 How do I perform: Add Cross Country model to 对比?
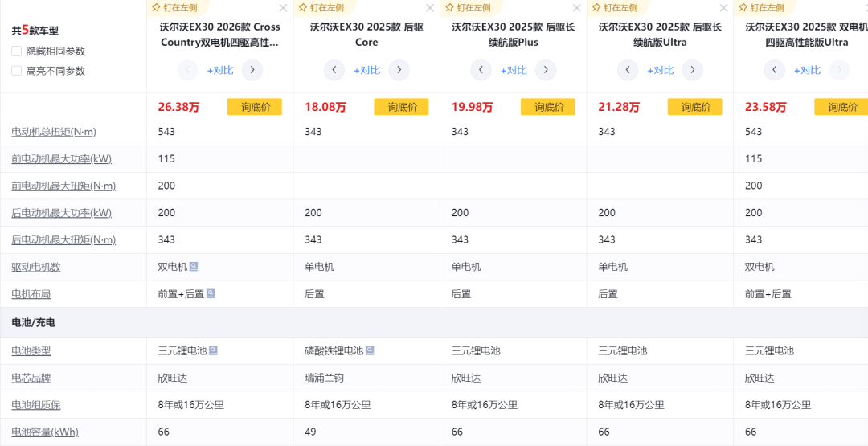(x=220, y=70)
